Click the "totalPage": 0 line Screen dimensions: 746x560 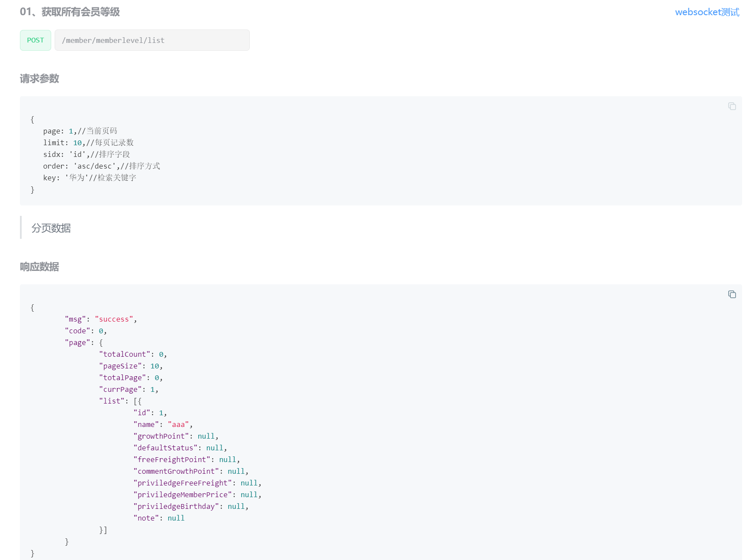tap(131, 378)
